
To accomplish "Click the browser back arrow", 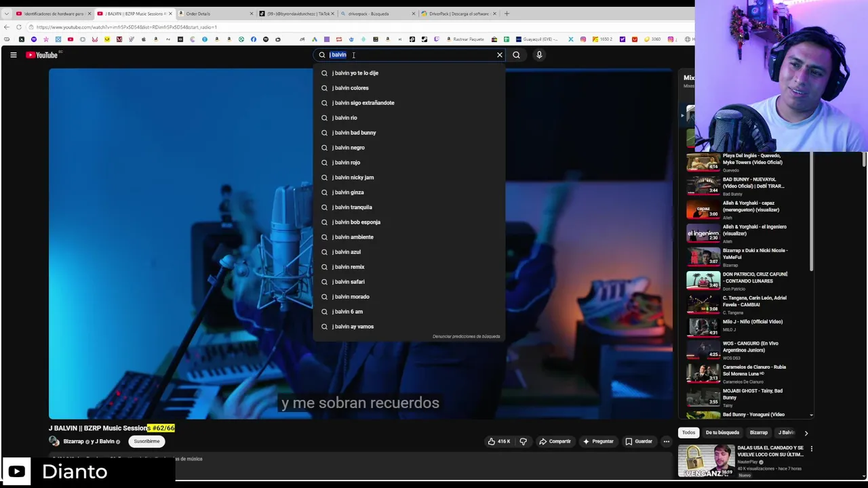I will click(x=7, y=27).
